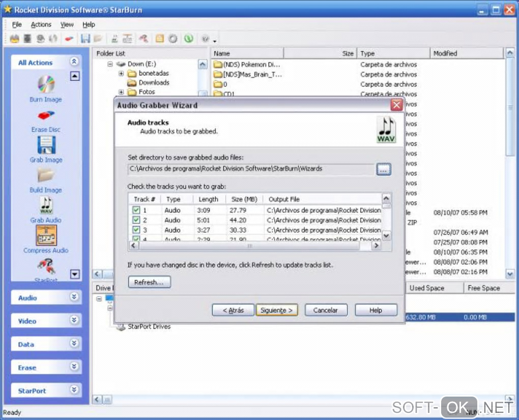The width and height of the screenshot is (519, 420).
Task: Click the wizard Help button
Action: tap(376, 310)
